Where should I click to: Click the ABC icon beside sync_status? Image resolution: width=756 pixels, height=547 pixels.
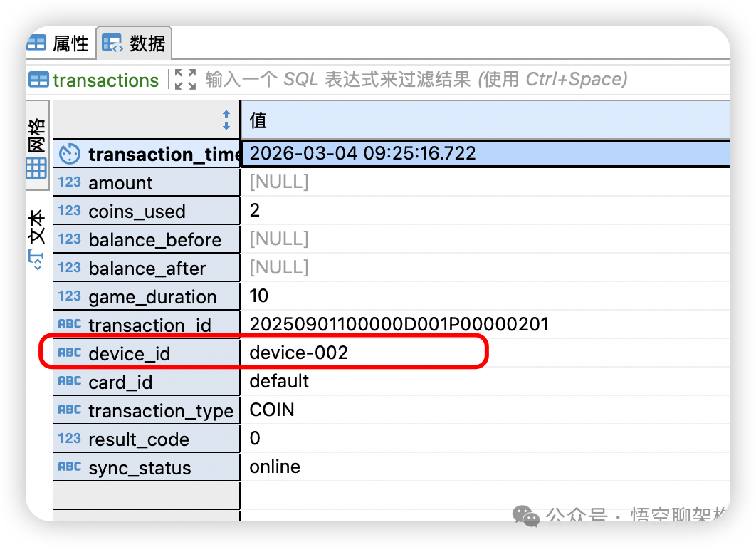[x=69, y=467]
